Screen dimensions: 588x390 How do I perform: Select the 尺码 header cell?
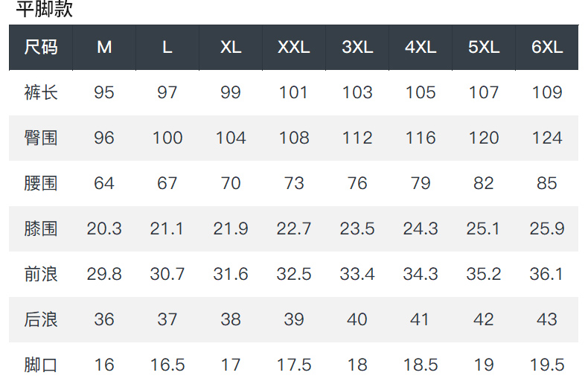41,47
